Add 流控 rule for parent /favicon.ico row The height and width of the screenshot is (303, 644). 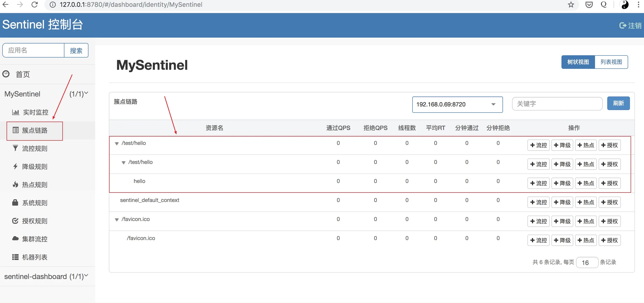[538, 221]
